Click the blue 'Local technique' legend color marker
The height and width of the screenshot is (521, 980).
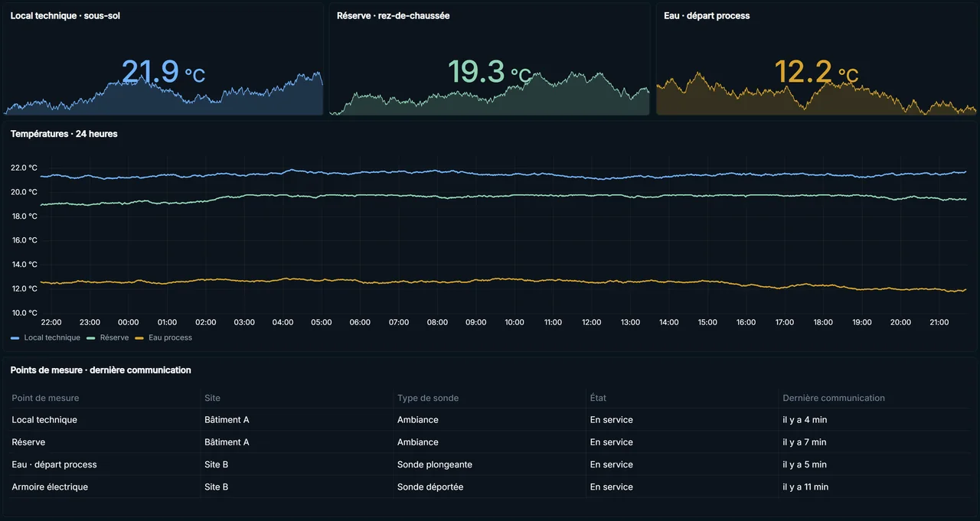16,337
